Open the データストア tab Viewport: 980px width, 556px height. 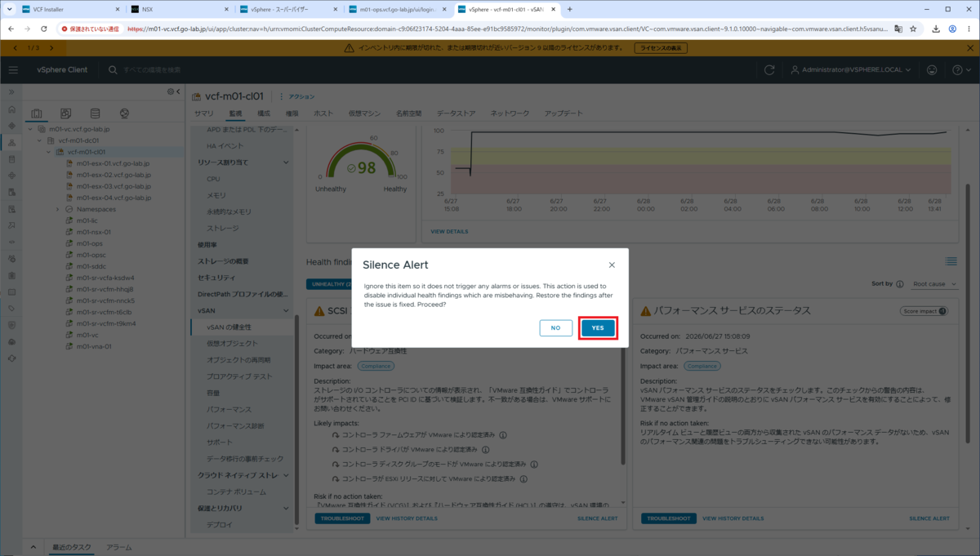(x=456, y=113)
